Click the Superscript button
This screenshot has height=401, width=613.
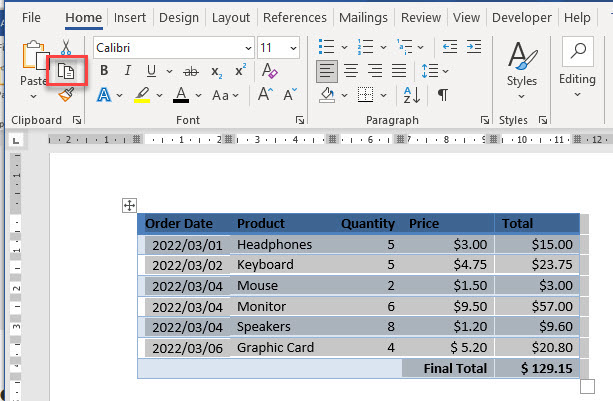click(x=240, y=71)
